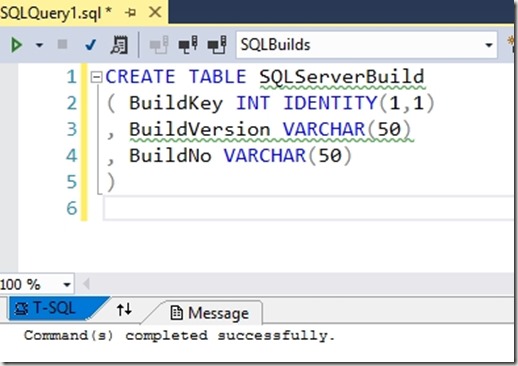Click the BuildVersion column name
The height and width of the screenshot is (366, 518).
pyautogui.click(x=199, y=129)
